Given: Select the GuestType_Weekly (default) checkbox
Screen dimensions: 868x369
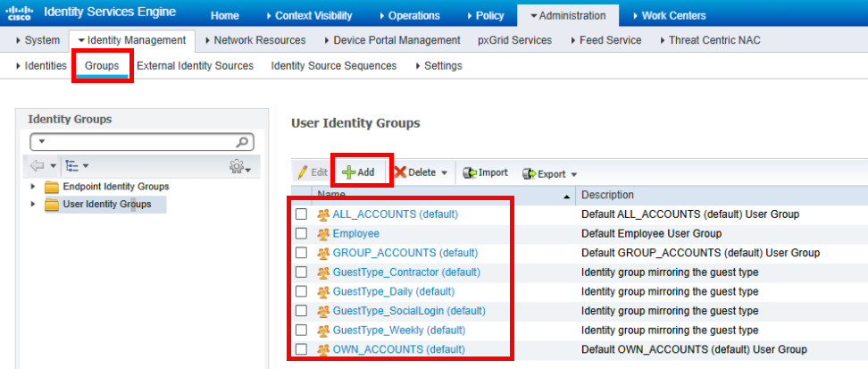Looking at the screenshot, I should (302, 331).
